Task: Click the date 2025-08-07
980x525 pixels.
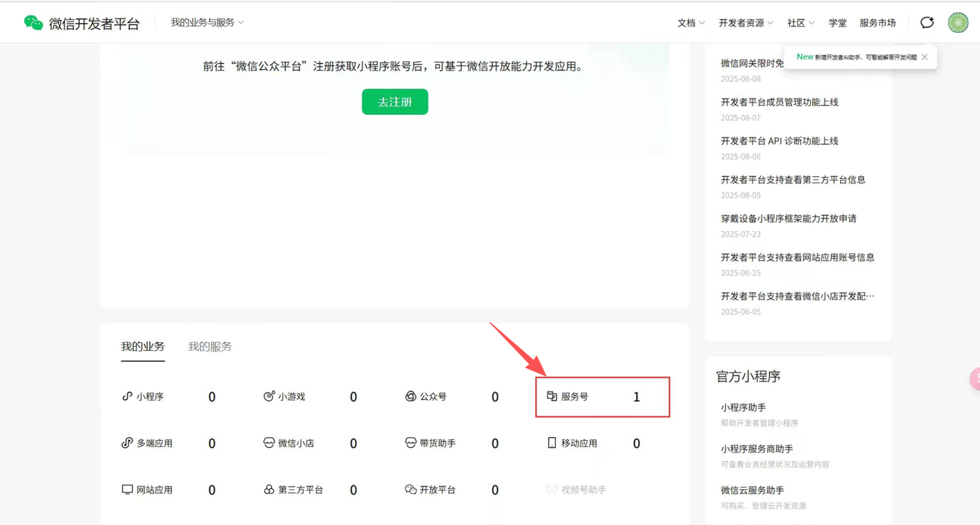Action: pyautogui.click(x=741, y=118)
